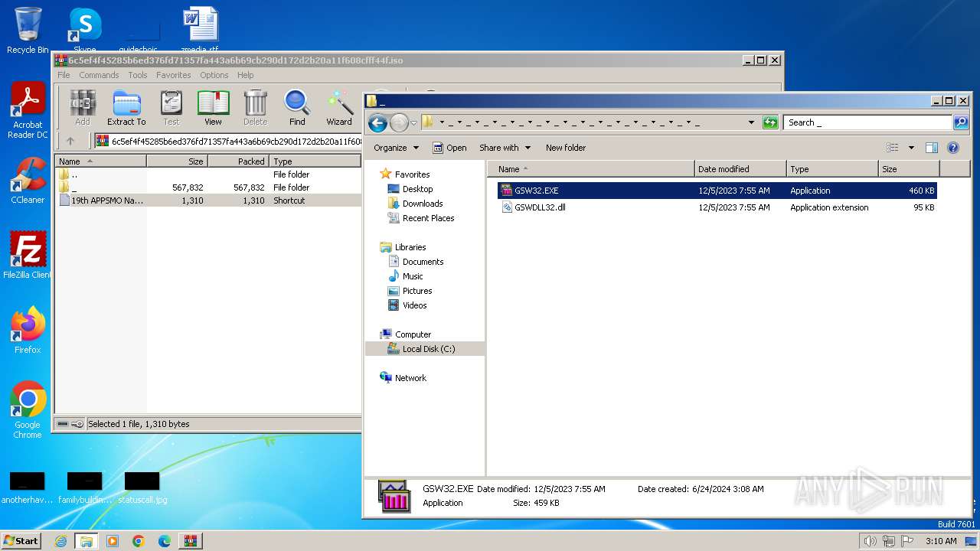Viewport: 980px width, 551px height.
Task: Click the Chrome icon in taskbar
Action: coord(139,541)
